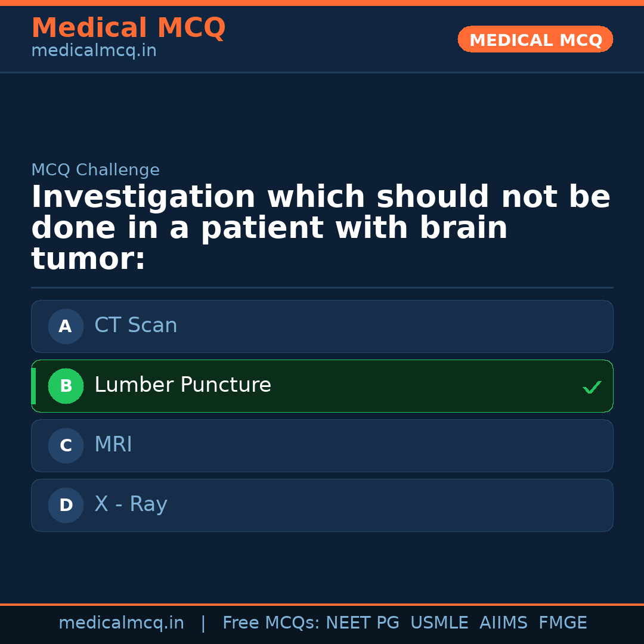Click the Medical MCQ header title
The image size is (644, 644).
pos(128,28)
